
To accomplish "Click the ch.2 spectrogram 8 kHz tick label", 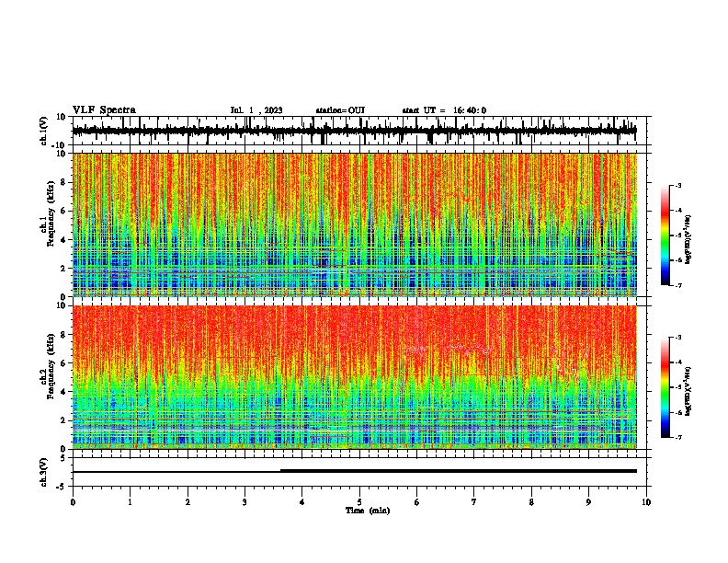I will 63,335.
